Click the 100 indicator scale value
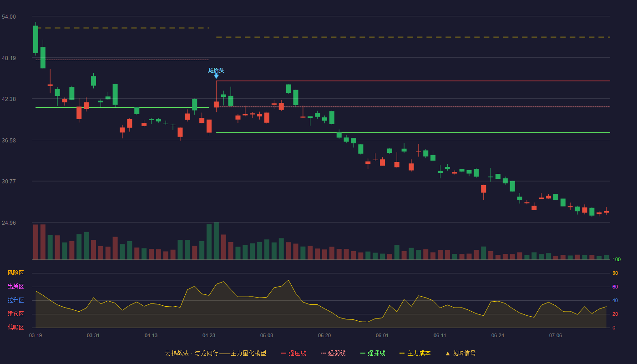Viewport: 637px width, 364px height. (x=617, y=260)
